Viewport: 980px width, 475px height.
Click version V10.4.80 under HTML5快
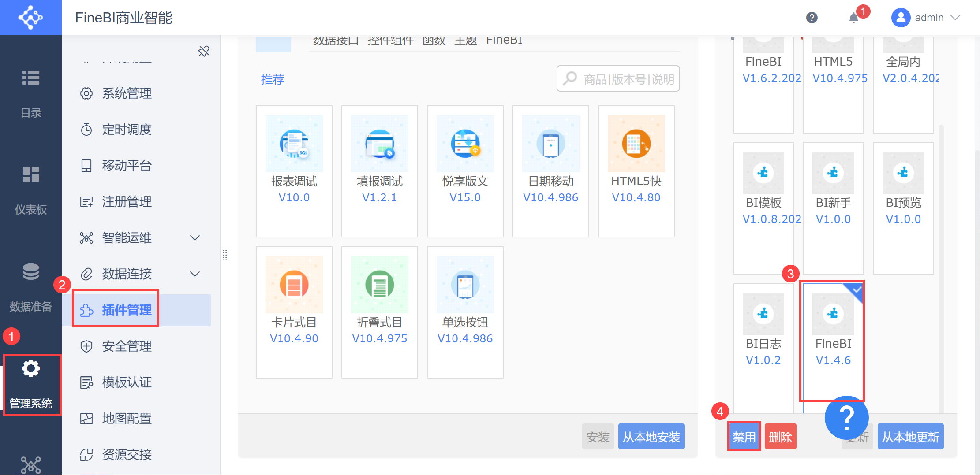[636, 197]
